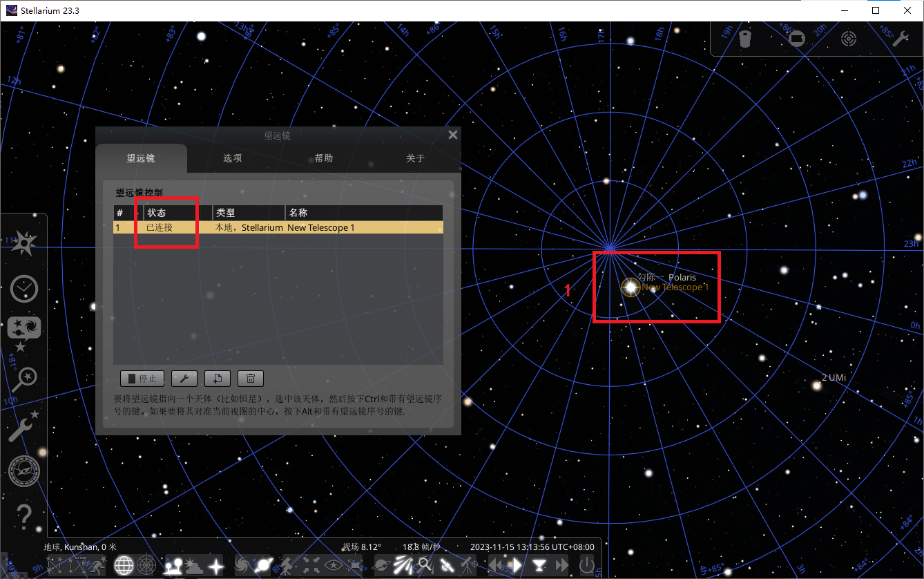Click the Telrad sight icon

tap(849, 39)
